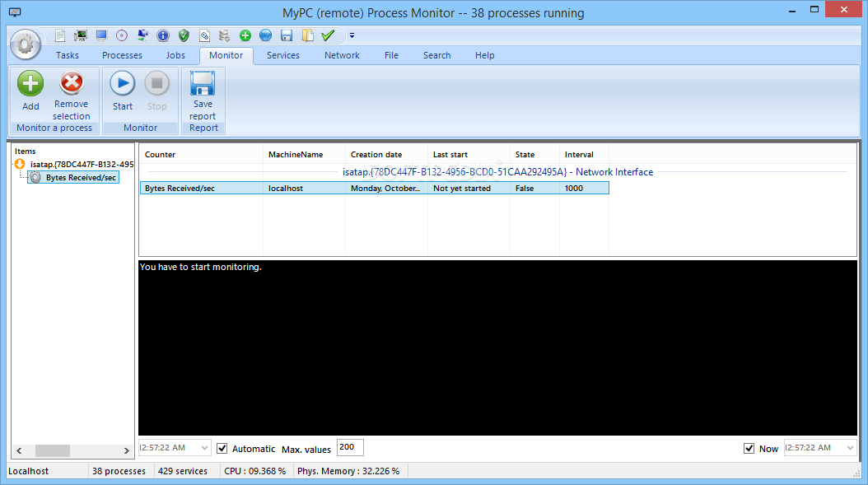Switch to the Tasks tab
868x485 pixels.
[x=67, y=55]
